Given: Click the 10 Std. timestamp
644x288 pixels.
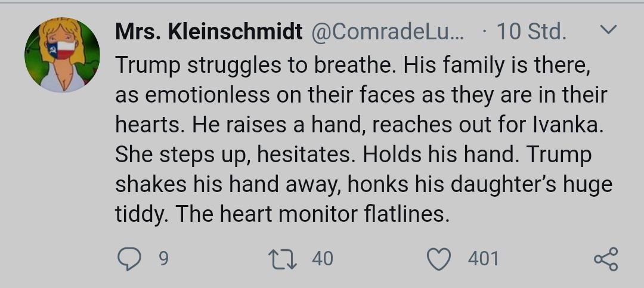Looking at the screenshot, I should [531, 32].
